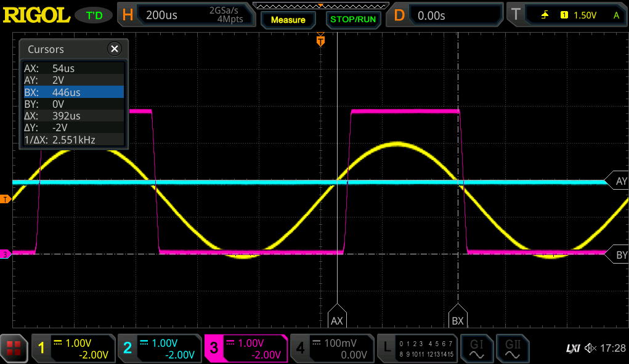Screen dimensions: 629x364
Task: Click the 1/ΔX 2.551kHz readout
Action: (x=74, y=140)
